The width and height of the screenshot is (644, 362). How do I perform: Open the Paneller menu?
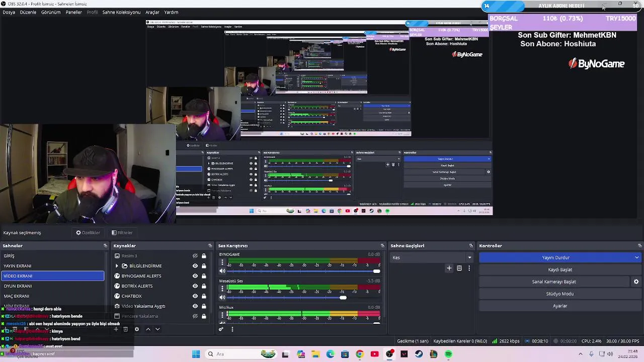coord(73,12)
